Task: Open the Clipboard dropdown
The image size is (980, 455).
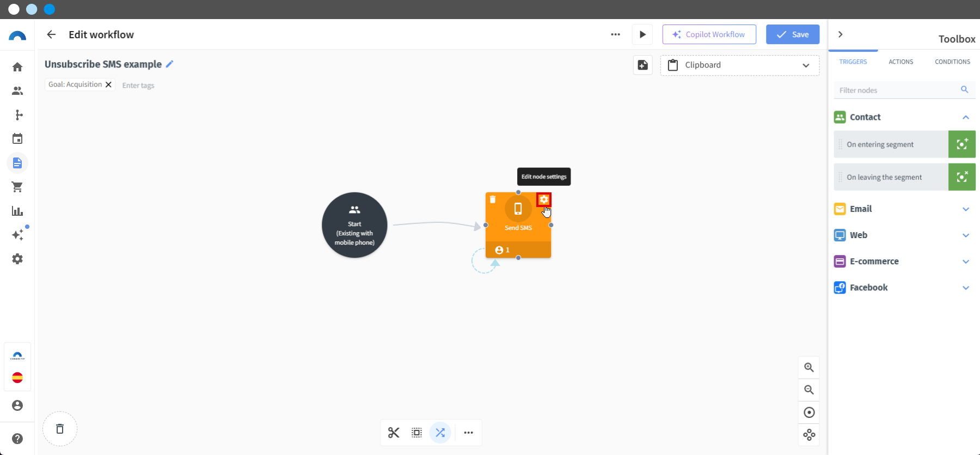Action: coord(739,65)
